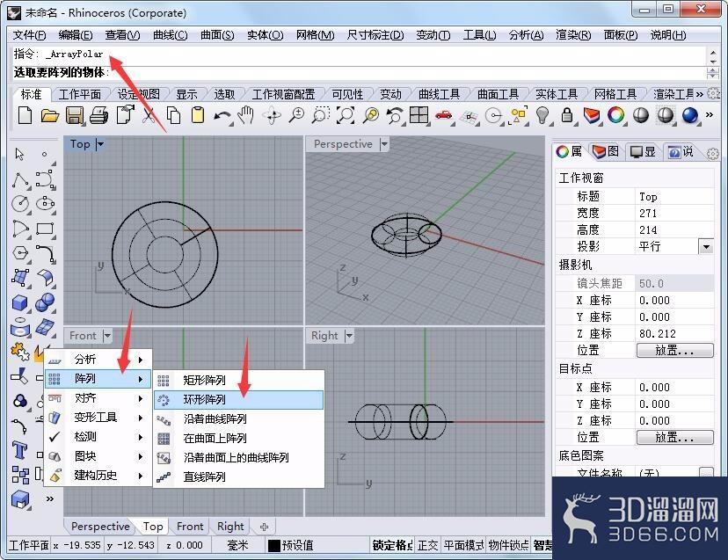This screenshot has height=560, width=728.
Task: Open the Perspective viewport dropdown arrow
Action: pos(384,144)
